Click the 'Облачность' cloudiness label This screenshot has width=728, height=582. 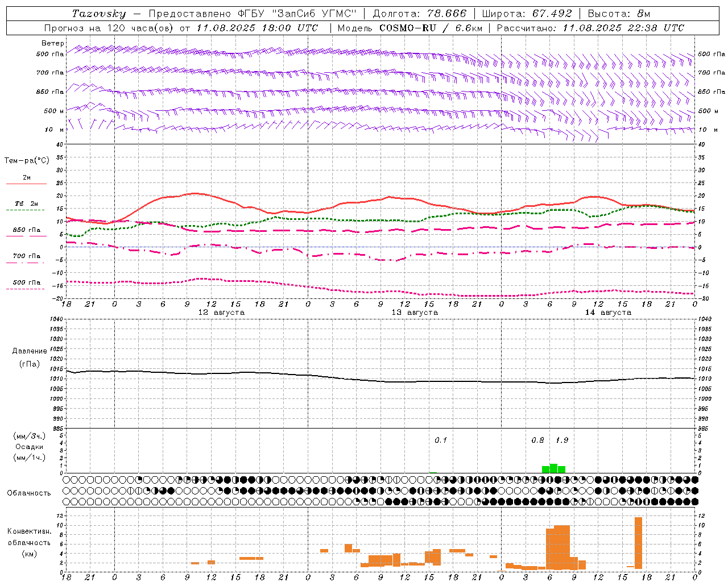pos(29,493)
